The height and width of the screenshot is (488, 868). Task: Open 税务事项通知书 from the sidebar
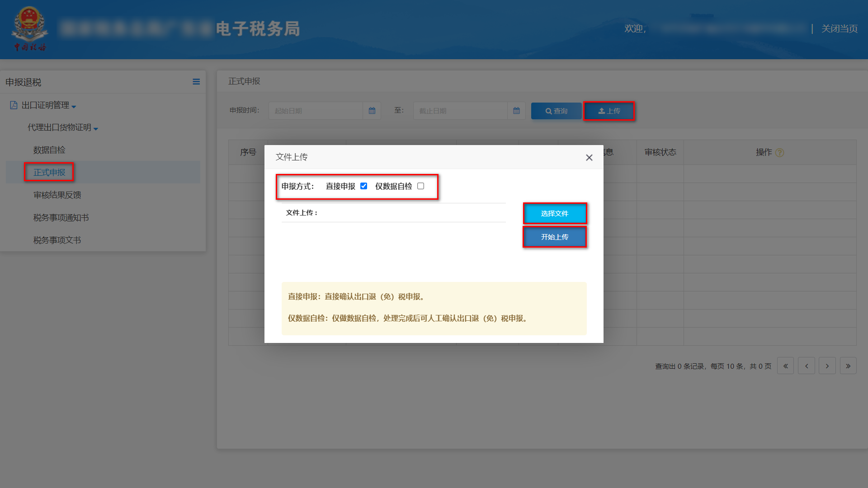[x=61, y=217]
